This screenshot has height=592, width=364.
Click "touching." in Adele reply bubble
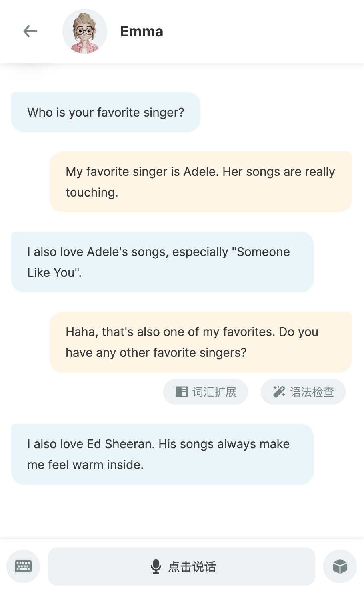coord(92,193)
